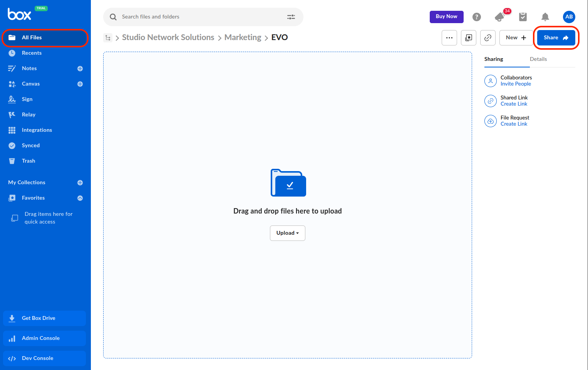Open the New item menu
Image resolution: width=588 pixels, height=370 pixels.
[516, 38]
